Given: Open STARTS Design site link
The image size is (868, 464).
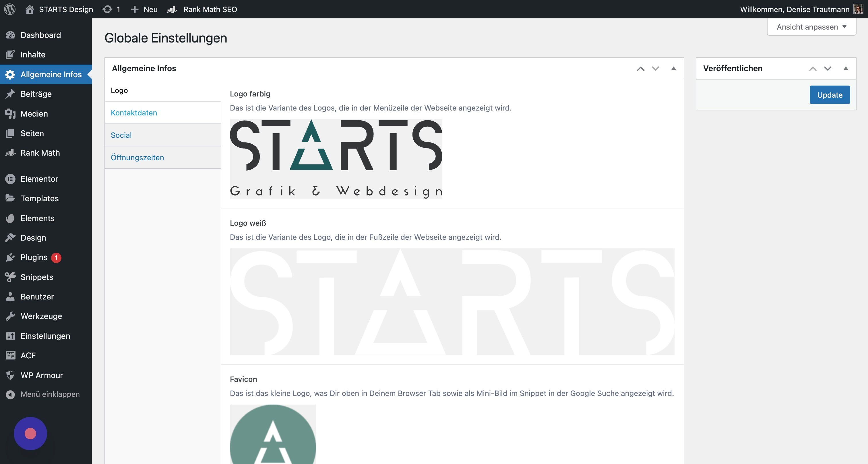Looking at the screenshot, I should 66,9.
